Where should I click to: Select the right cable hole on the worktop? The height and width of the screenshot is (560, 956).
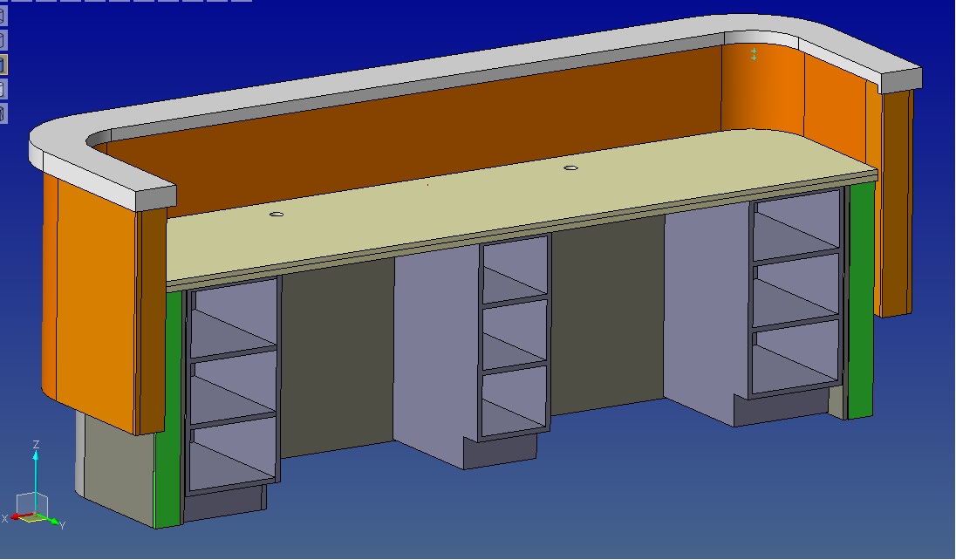point(570,167)
